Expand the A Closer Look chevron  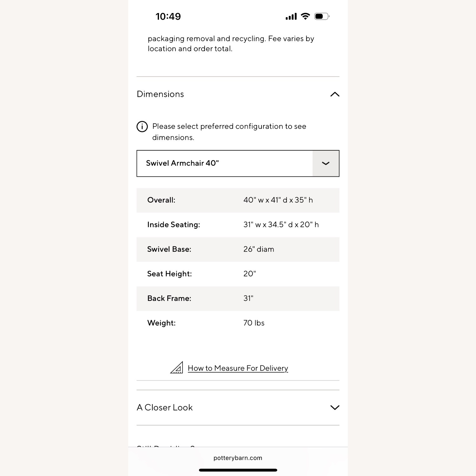335,407
